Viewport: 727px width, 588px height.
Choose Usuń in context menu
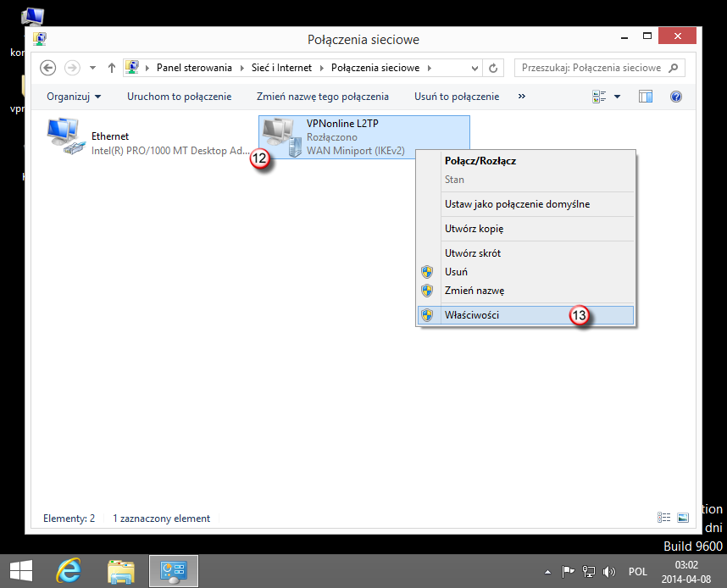pyautogui.click(x=526, y=272)
